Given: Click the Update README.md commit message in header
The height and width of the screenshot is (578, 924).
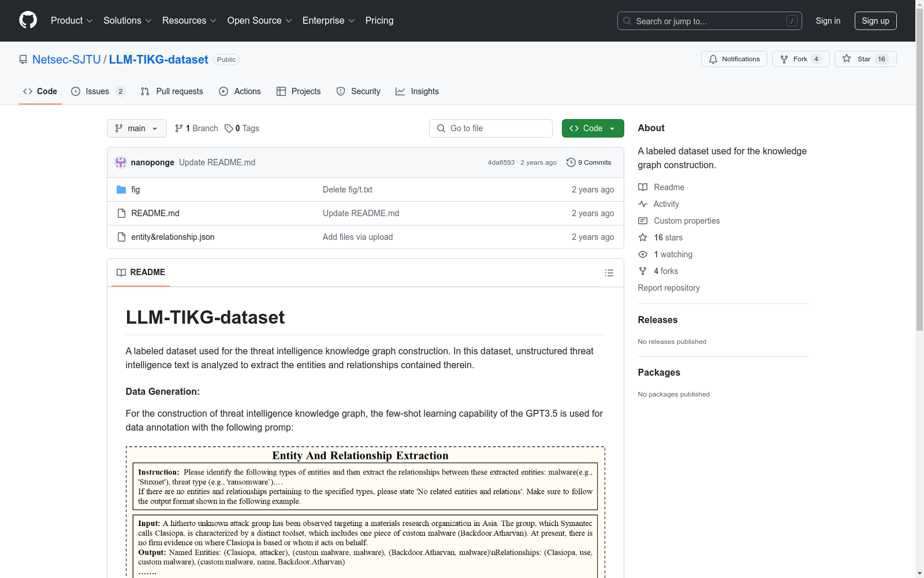Looking at the screenshot, I should point(217,162).
